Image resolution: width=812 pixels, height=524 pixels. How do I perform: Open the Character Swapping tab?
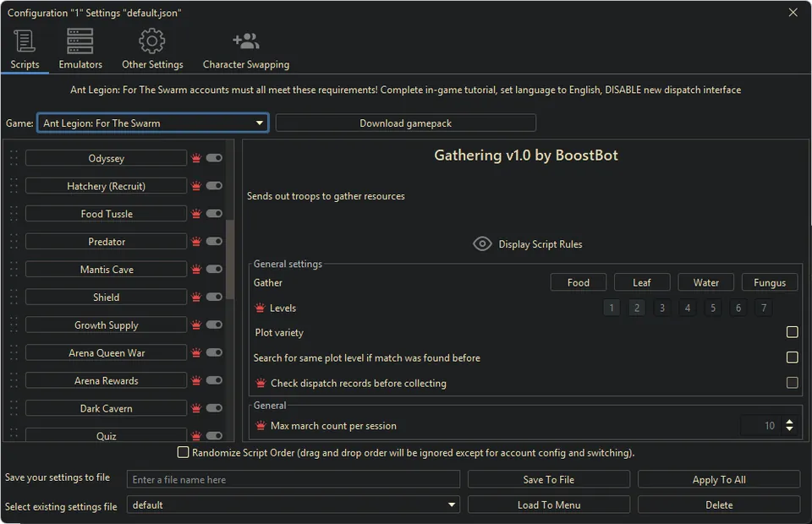[x=246, y=49]
